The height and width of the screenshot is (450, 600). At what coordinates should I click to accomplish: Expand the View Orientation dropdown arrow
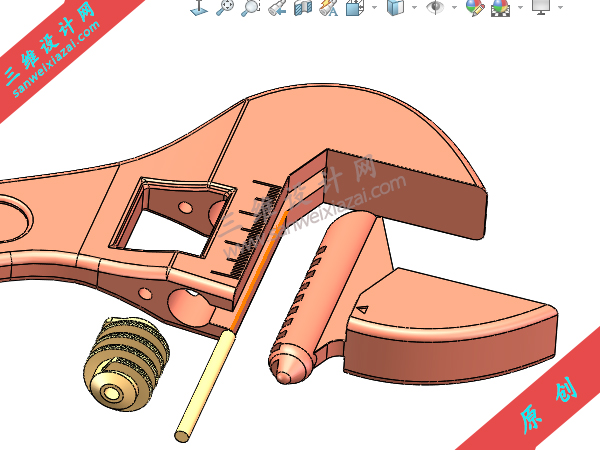(374, 7)
